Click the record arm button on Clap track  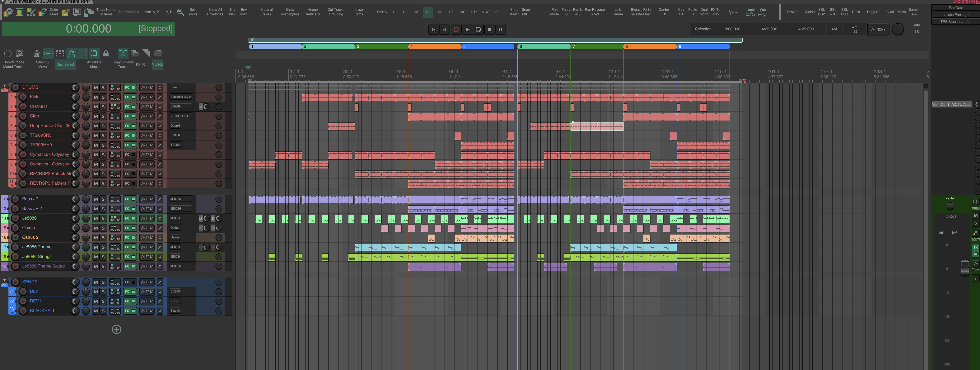pos(23,116)
